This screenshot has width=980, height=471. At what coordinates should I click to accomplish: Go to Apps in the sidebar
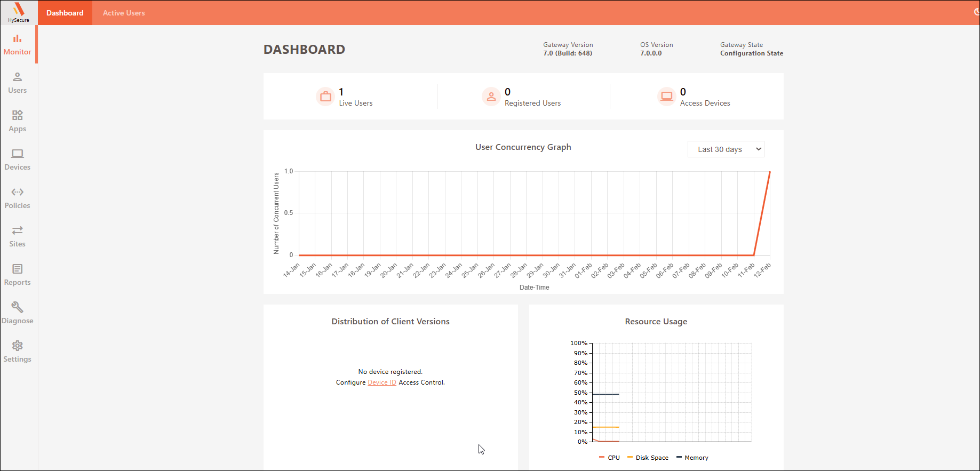tap(18, 121)
